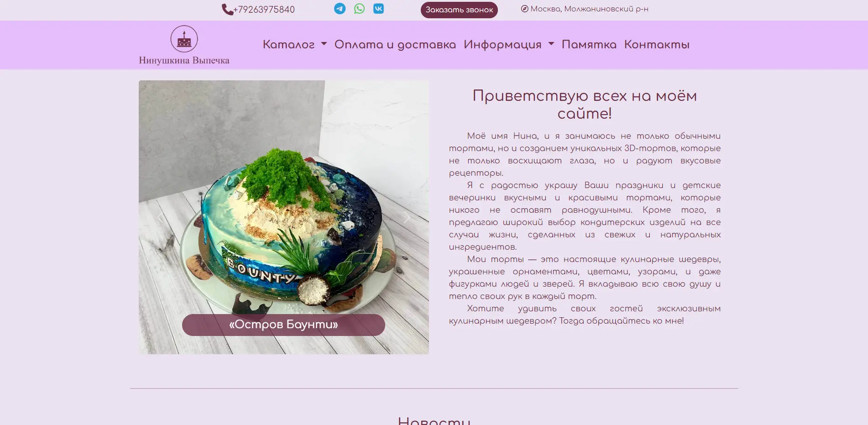Open the Оплата и доставка page

point(395,45)
